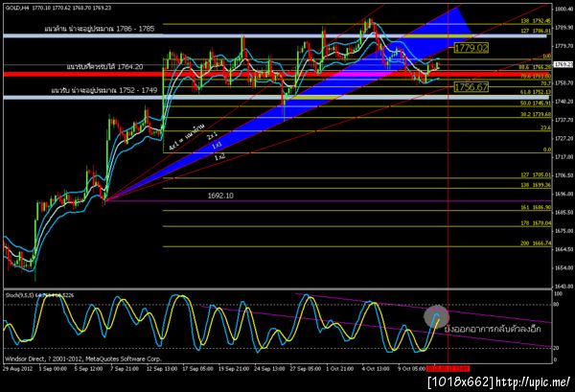Click the 17 Sep 05:00 time label

197,369
